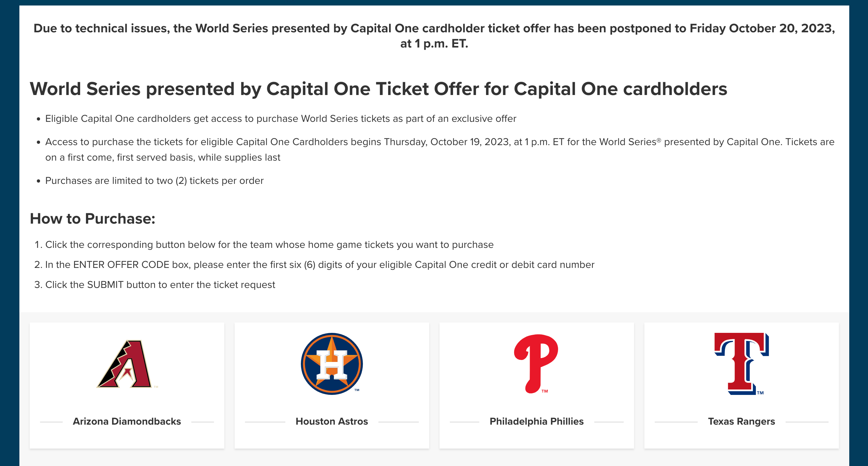
Task: Follow the Texas Rangers text link
Action: pyautogui.click(x=741, y=421)
